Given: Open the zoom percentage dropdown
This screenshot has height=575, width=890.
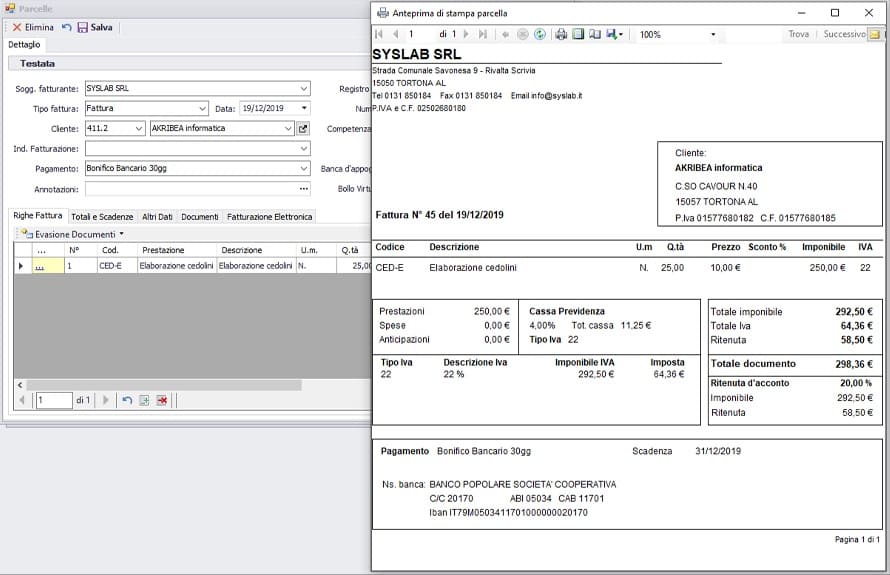Looking at the screenshot, I should pos(713,34).
